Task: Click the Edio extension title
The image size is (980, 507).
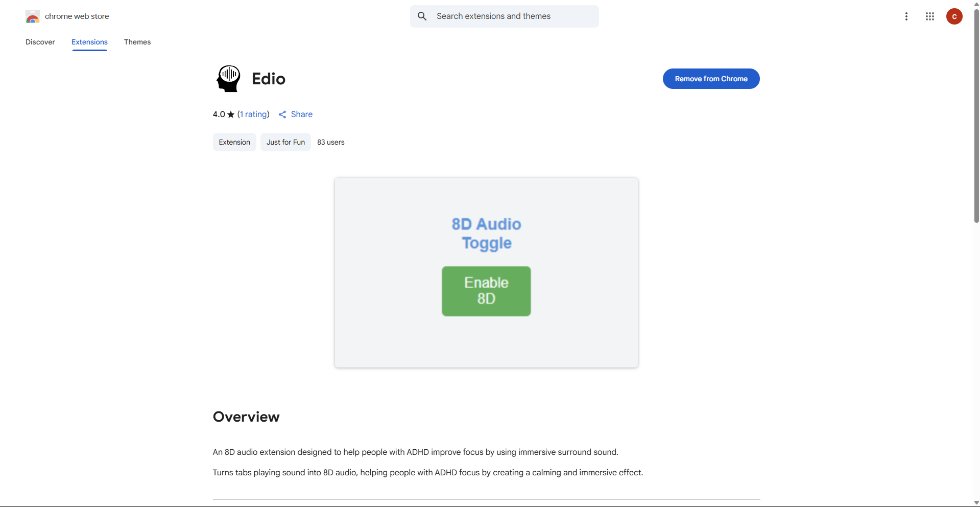Action: click(x=269, y=79)
